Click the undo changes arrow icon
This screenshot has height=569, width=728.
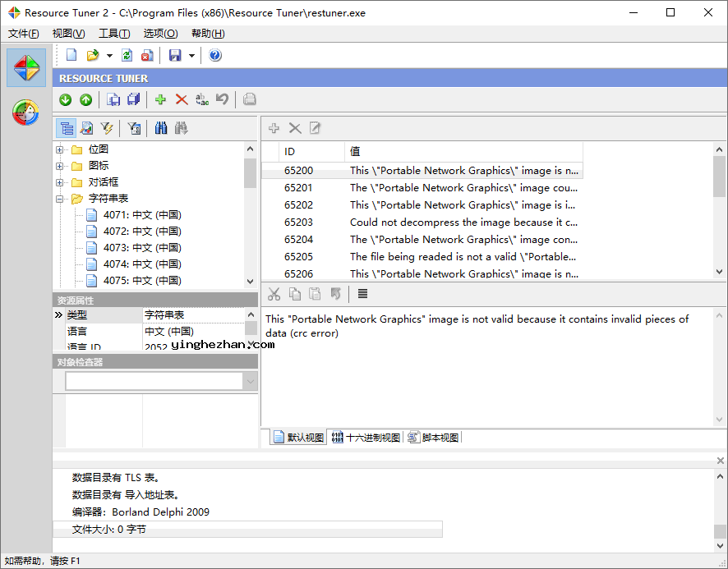click(x=223, y=99)
